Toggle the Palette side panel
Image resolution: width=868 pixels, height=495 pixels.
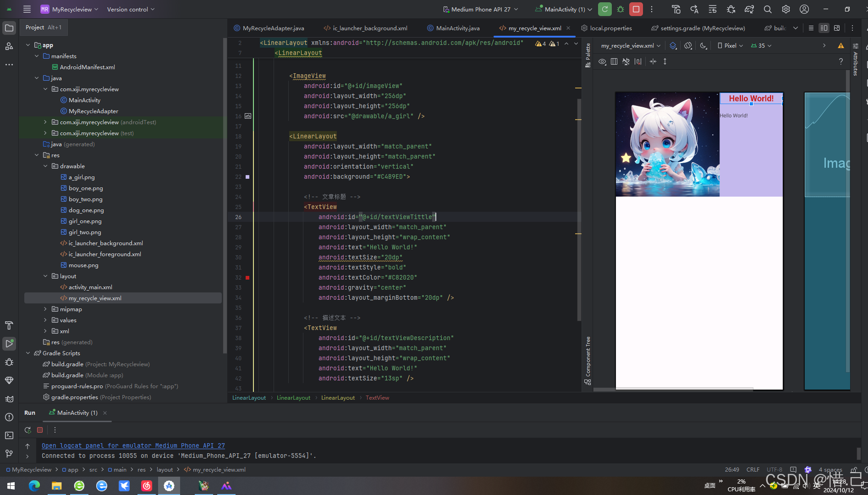588,55
